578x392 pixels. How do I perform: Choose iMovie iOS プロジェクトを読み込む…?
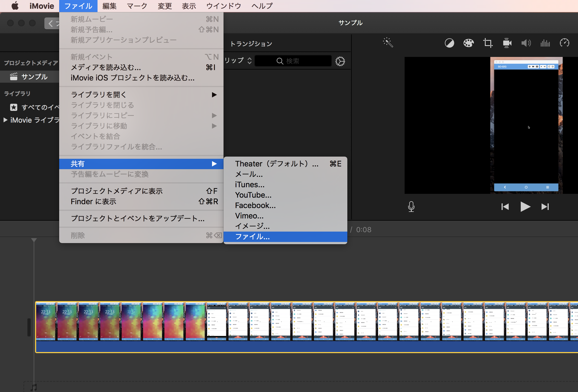tap(141, 78)
